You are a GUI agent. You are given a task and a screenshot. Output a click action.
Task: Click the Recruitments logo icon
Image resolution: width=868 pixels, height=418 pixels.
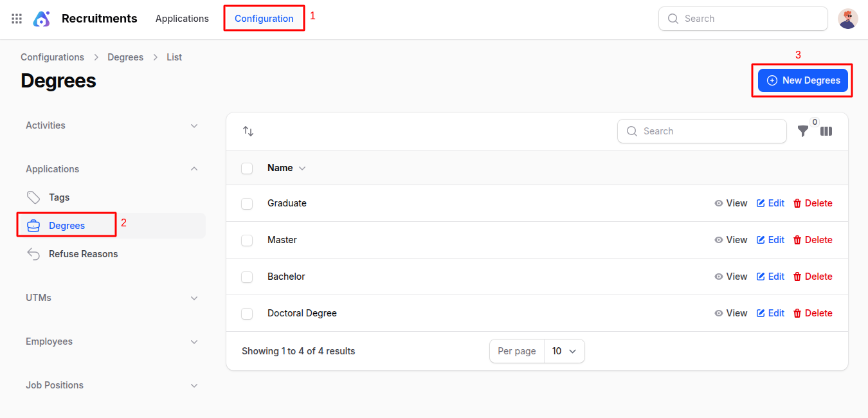coord(42,19)
